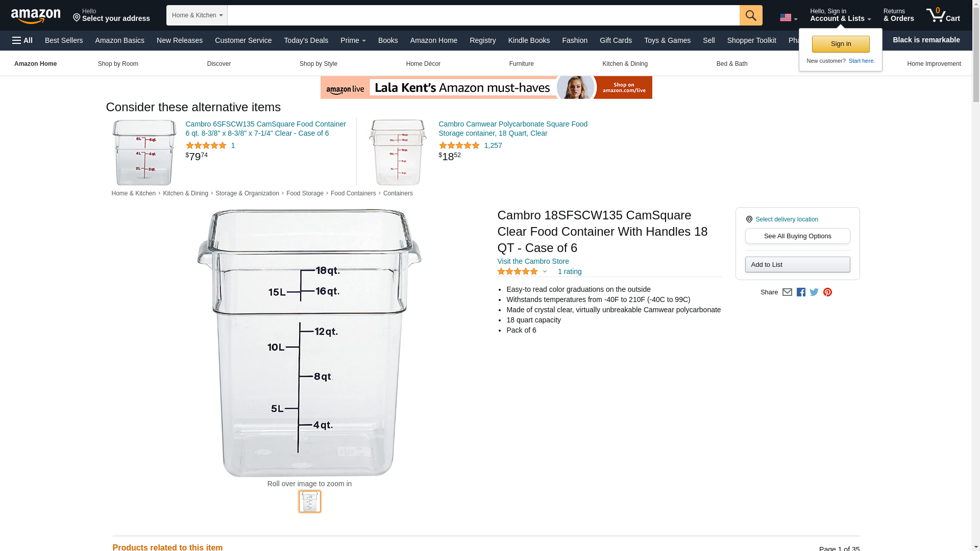Share product on Twitter icon
The height and width of the screenshot is (551, 980).
coord(814,292)
